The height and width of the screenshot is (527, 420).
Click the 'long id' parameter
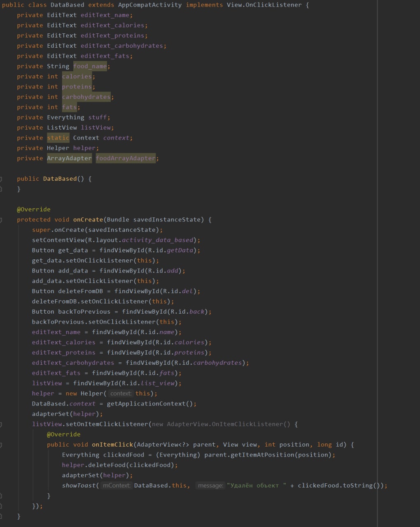tap(330, 445)
